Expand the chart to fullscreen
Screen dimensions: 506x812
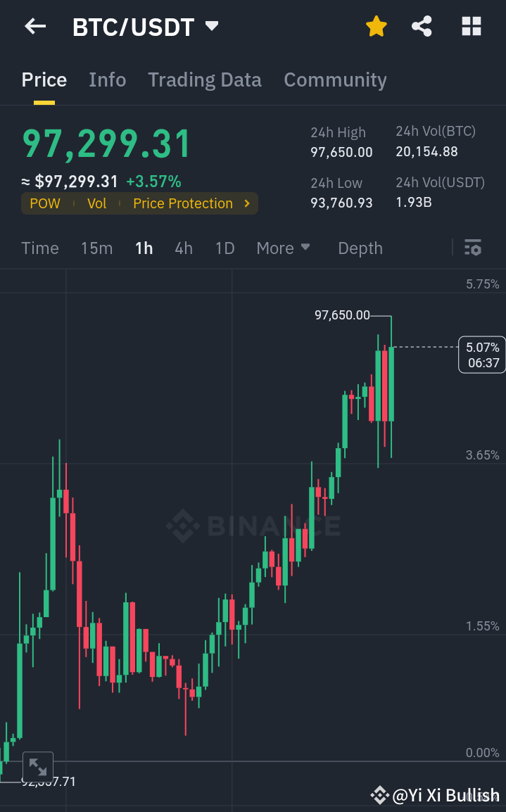[37, 766]
